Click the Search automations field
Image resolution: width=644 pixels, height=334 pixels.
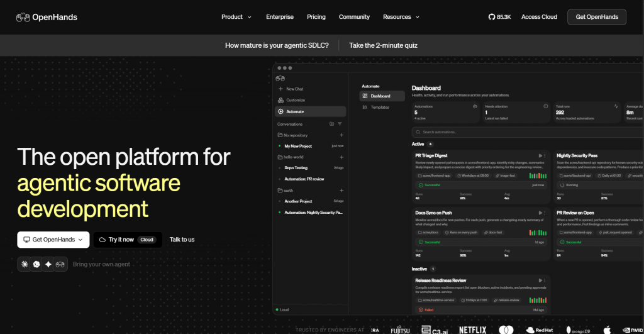pyautogui.click(x=528, y=132)
